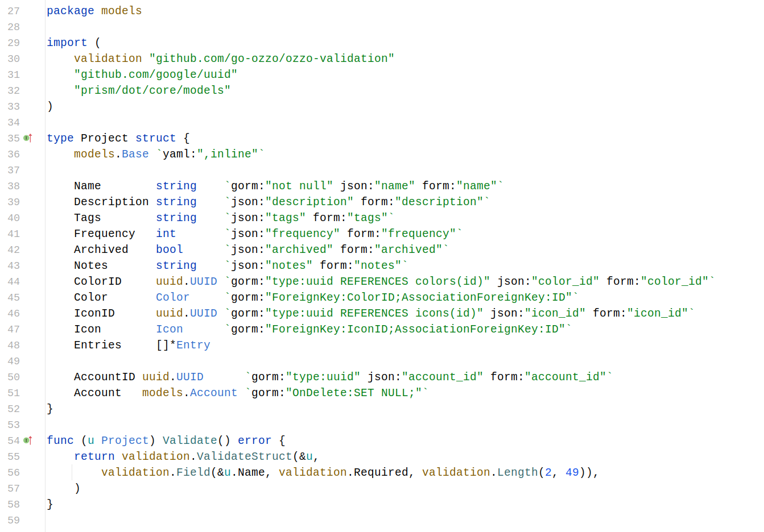This screenshot has width=764, height=532.
Task: Click the "prism/dot/core/models" import path
Action: click(152, 90)
